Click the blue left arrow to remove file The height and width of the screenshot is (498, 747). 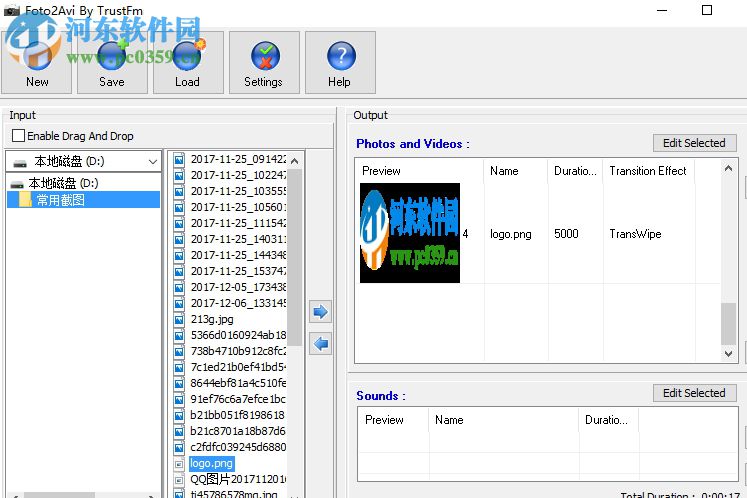click(x=320, y=344)
